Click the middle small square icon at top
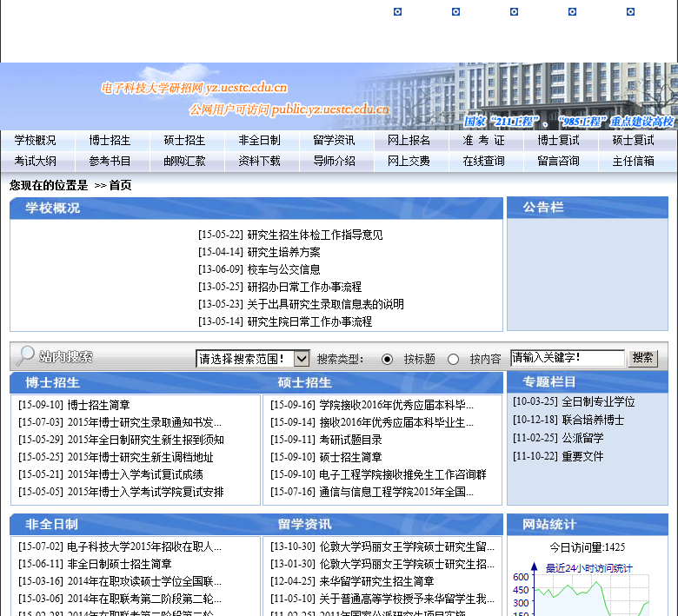Viewport: 678px width, 616px height. pos(514,12)
